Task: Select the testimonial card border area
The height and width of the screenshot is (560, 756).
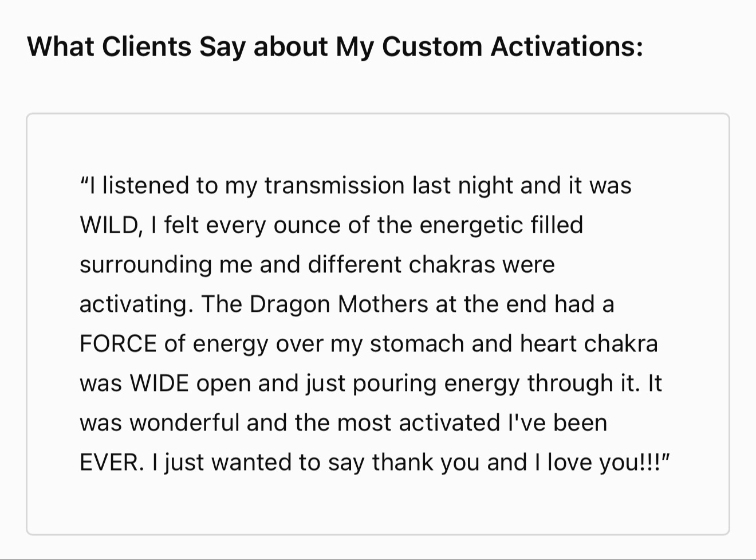Action: tap(378, 324)
